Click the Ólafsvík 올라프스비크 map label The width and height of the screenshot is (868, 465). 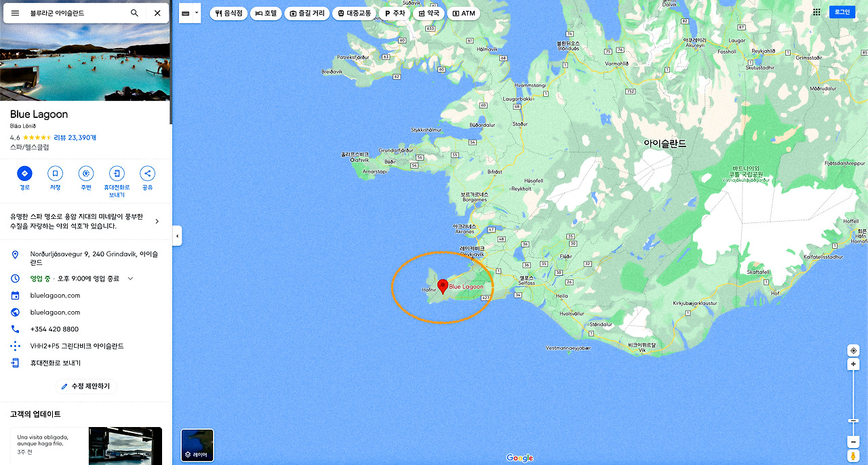click(355, 157)
